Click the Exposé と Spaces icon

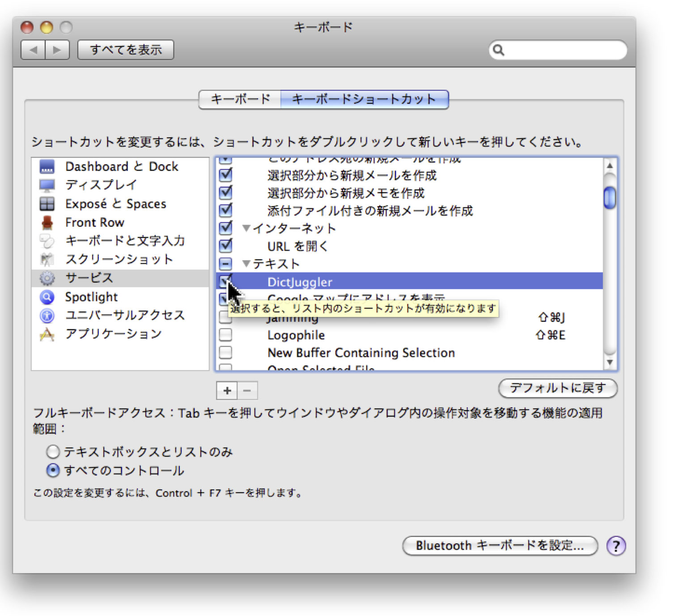47,204
